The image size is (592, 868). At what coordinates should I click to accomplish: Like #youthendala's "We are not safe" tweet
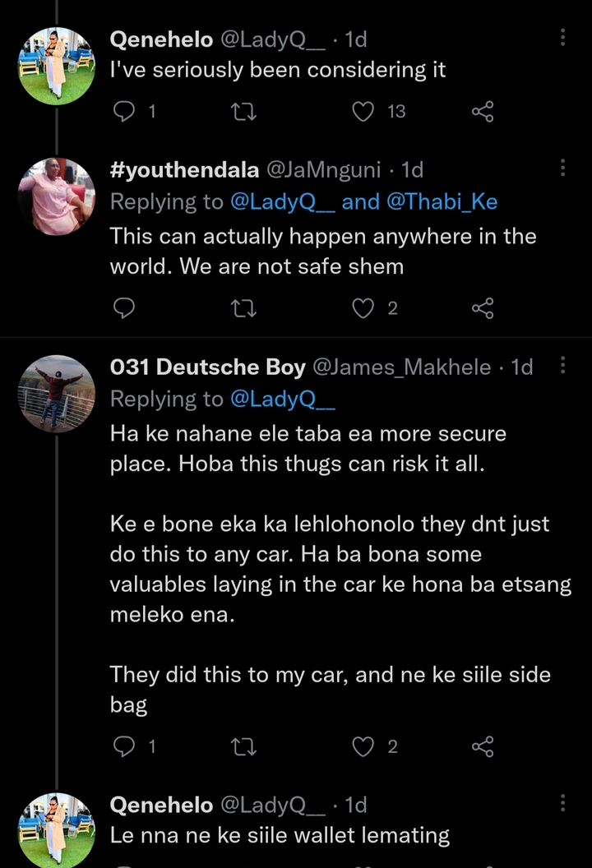coord(363,308)
